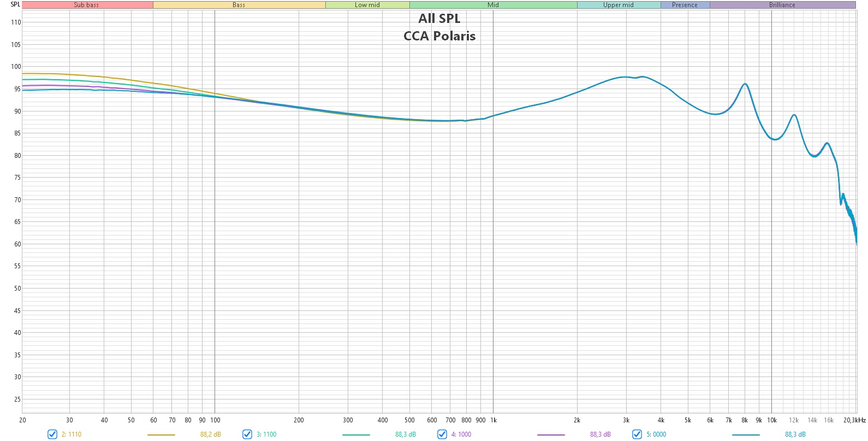Viewport: 868px width, 441px height.
Task: Click the '88,3 dB' value for trace 1100
Action: click(406, 434)
